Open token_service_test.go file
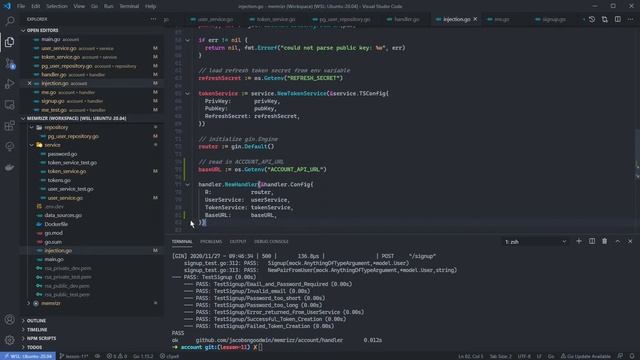Screen dimensions: 640x360 [72, 162]
